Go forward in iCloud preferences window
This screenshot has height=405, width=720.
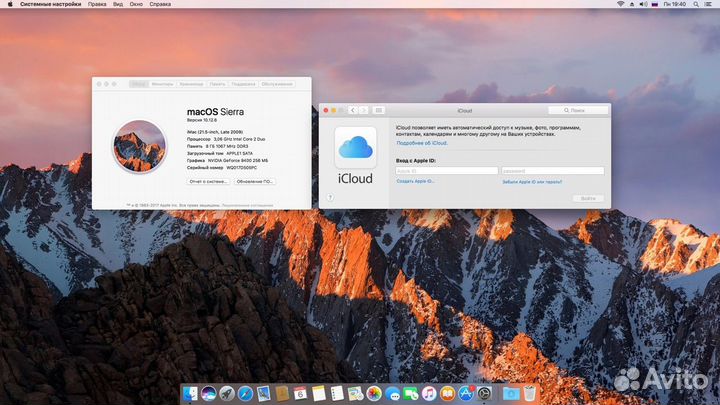coord(363,110)
